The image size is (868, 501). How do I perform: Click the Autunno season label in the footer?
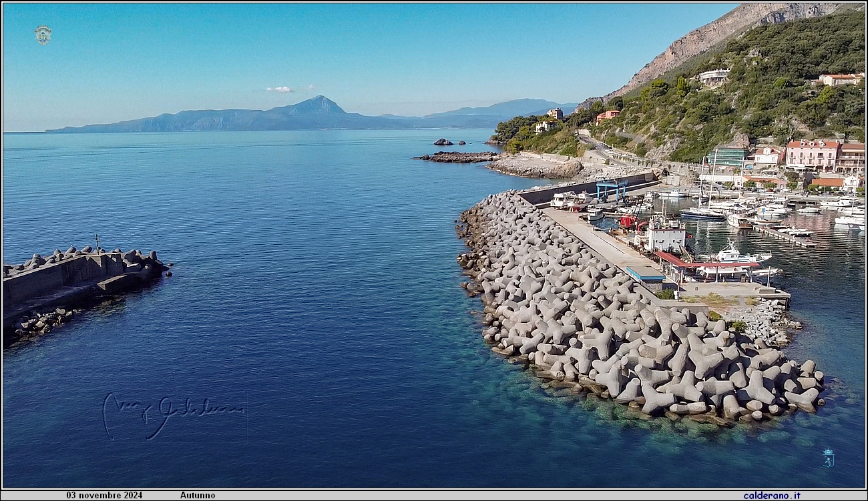[198, 495]
